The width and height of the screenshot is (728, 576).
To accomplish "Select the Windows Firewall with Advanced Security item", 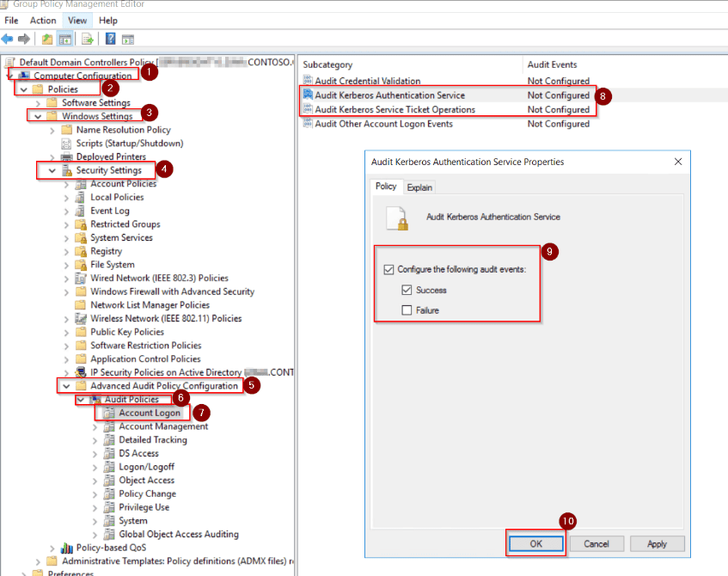I will 172,291.
